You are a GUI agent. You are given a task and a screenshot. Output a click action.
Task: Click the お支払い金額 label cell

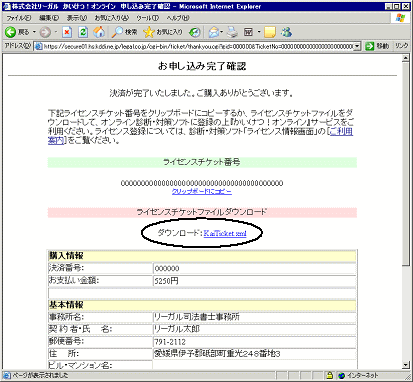(100, 281)
